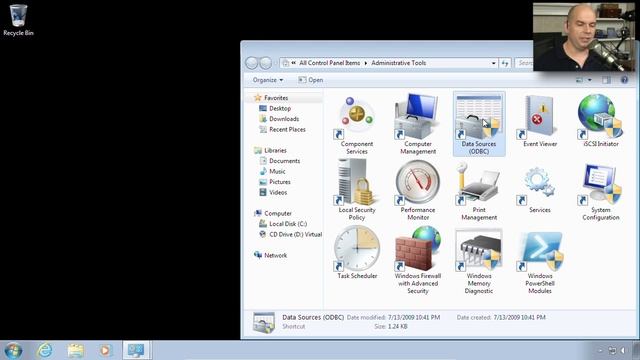Open the Computer Management tool
Image resolution: width=640 pixels, height=360 pixels.
tap(418, 124)
